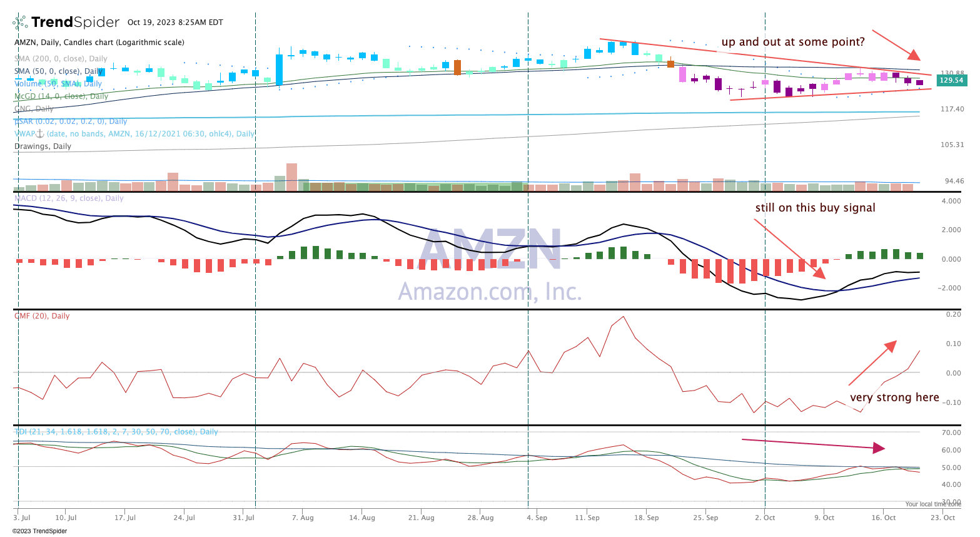Select the 14. Aug date label
Viewport: 980px width, 537px height.
(361, 518)
